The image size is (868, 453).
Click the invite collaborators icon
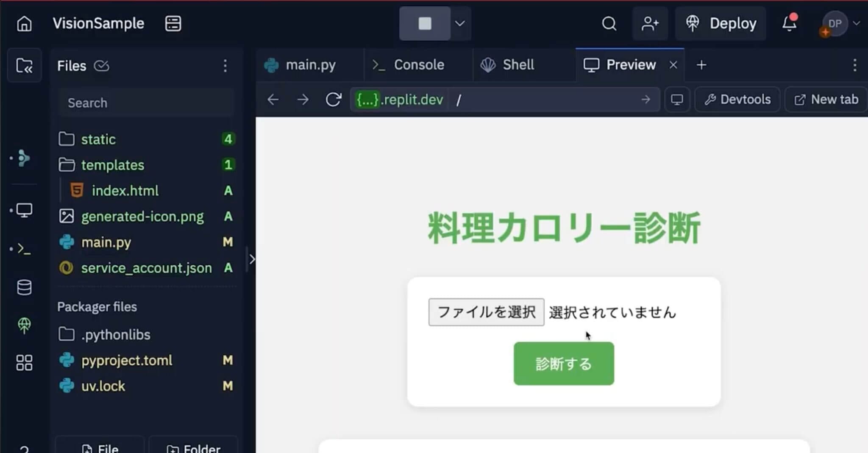point(650,24)
